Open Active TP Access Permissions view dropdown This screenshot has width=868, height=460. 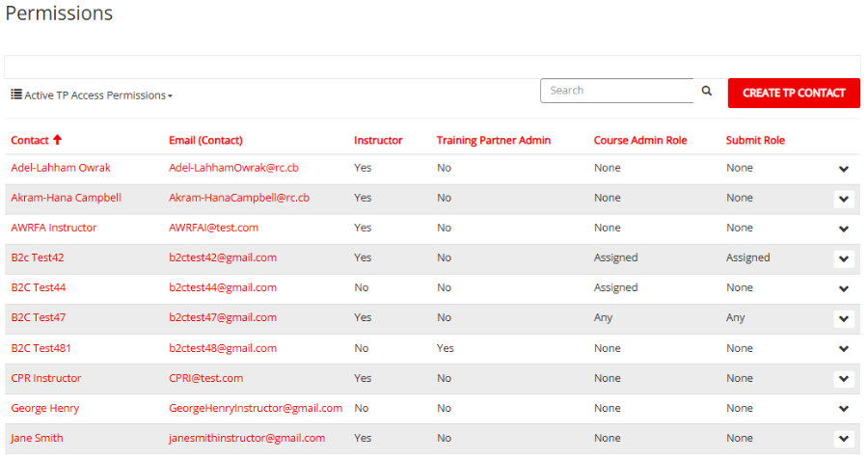[92, 95]
